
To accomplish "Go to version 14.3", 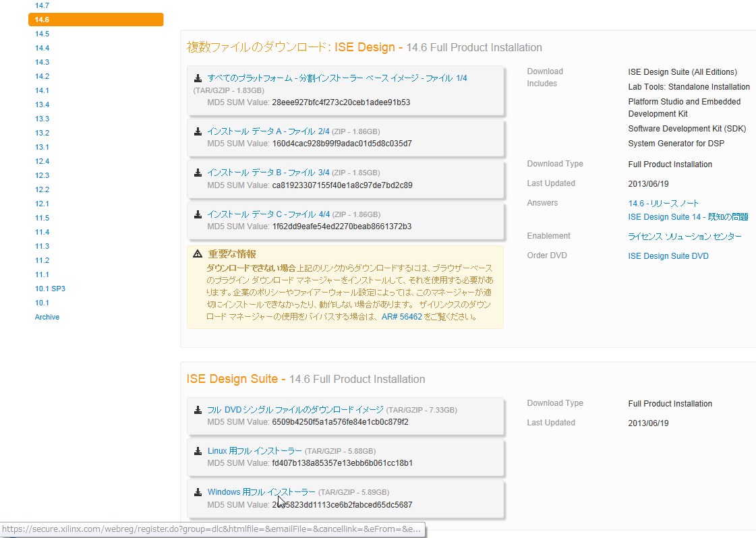I will (x=42, y=62).
